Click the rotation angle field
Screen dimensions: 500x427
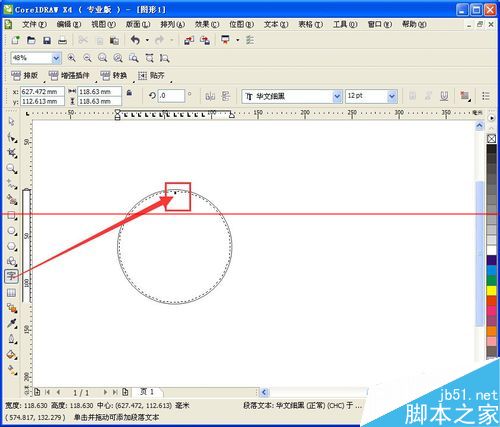coord(171,96)
